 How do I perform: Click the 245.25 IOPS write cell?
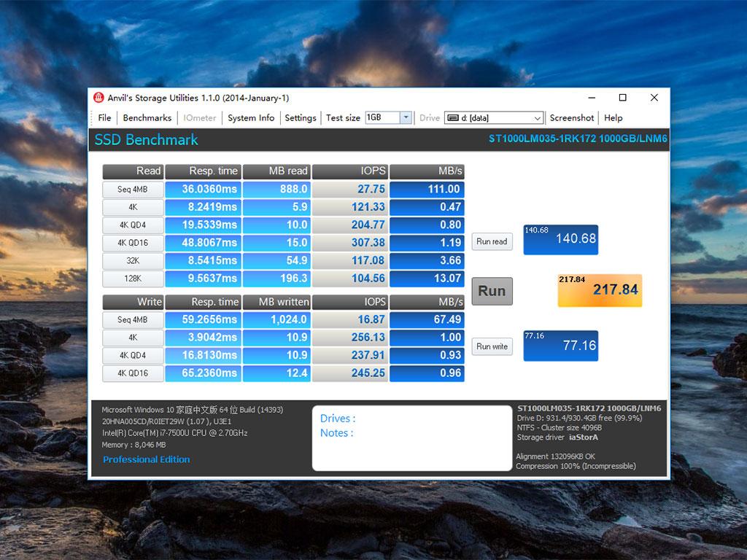(x=350, y=373)
